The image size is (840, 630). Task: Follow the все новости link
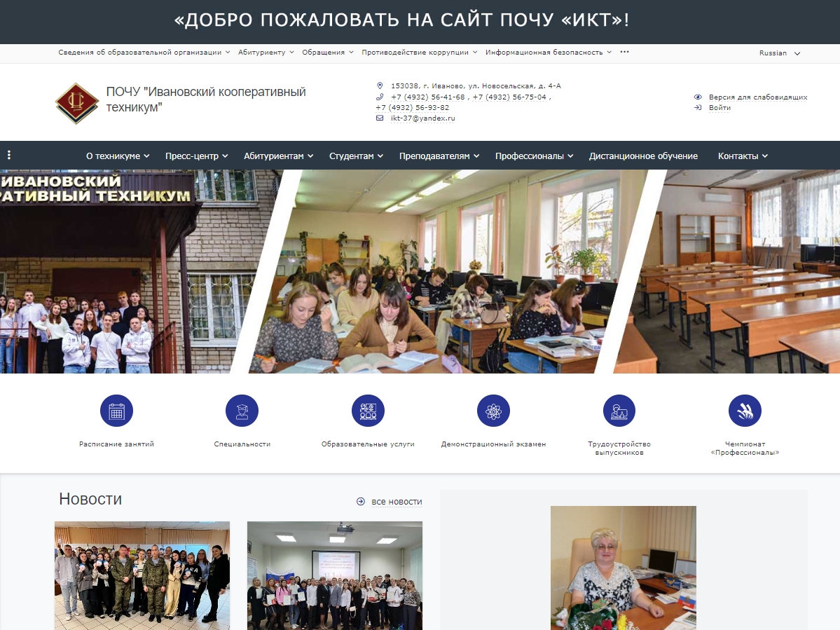point(397,502)
